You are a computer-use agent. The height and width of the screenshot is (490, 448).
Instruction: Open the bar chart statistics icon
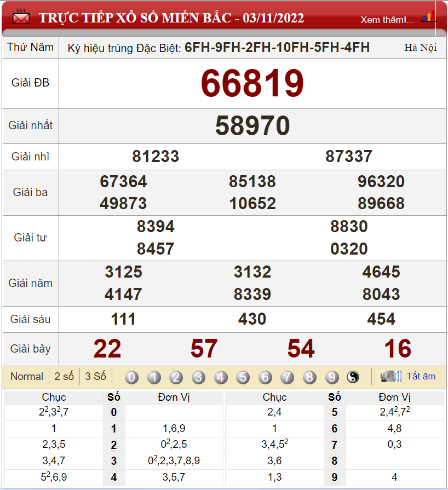428,16
